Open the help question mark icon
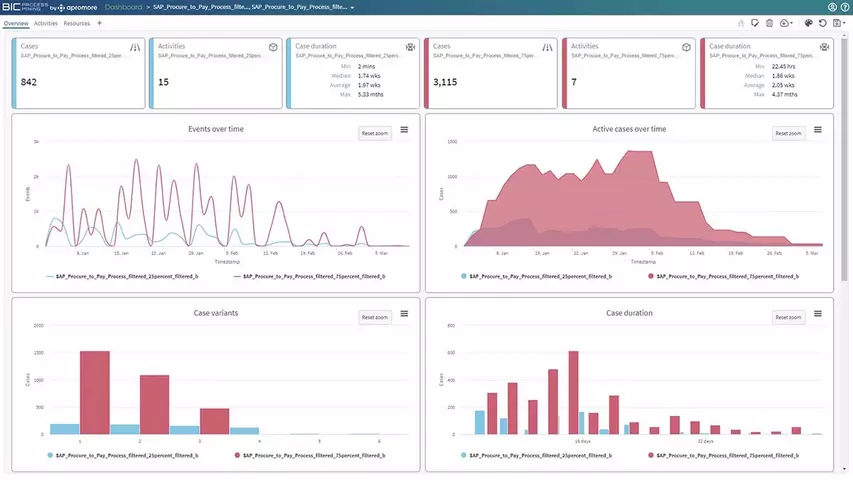 point(845,7)
